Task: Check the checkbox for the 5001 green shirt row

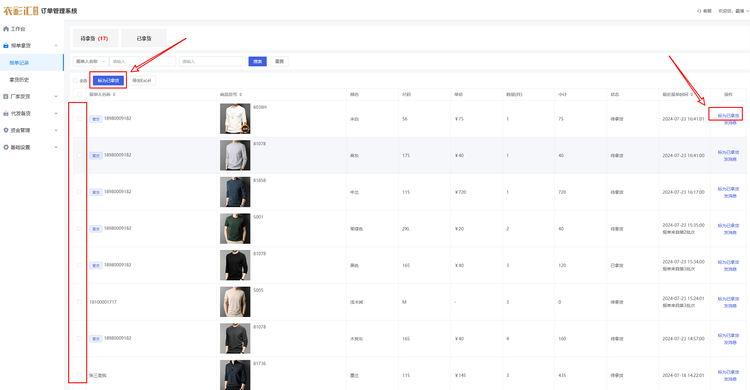Action: [79, 228]
